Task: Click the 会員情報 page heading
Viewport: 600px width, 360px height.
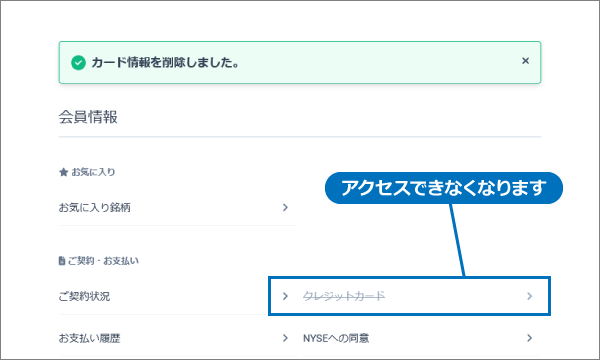Action: tap(88, 117)
